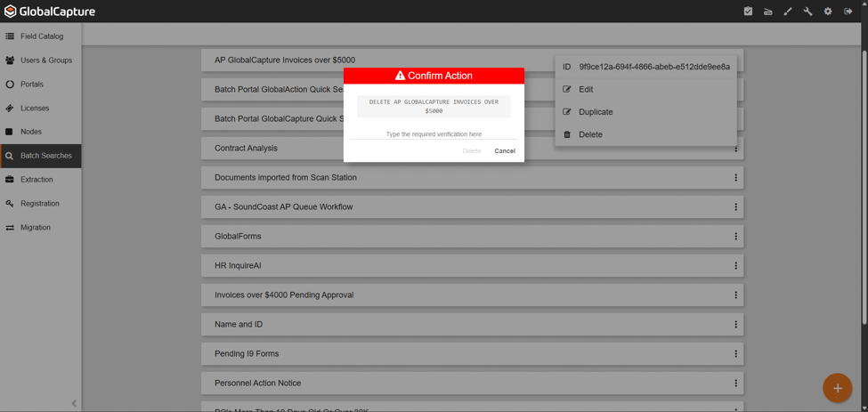Click Cancel in Confirm Action dialog
This screenshot has width=868, height=412.
[505, 151]
